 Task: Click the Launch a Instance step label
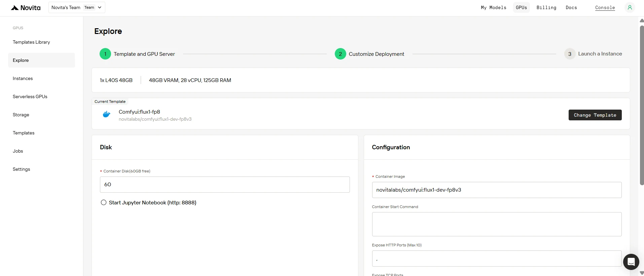[600, 54]
